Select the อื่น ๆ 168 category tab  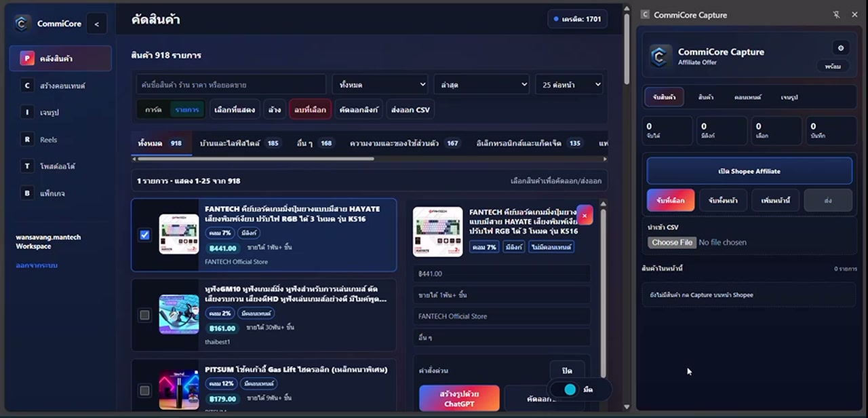(315, 143)
